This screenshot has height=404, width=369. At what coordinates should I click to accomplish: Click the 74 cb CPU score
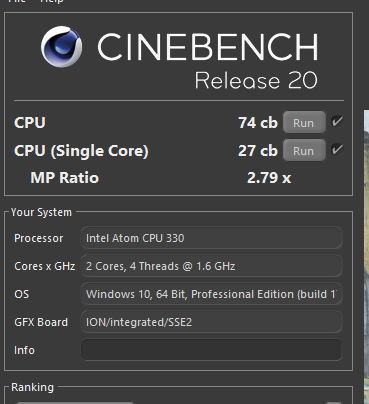pos(258,123)
